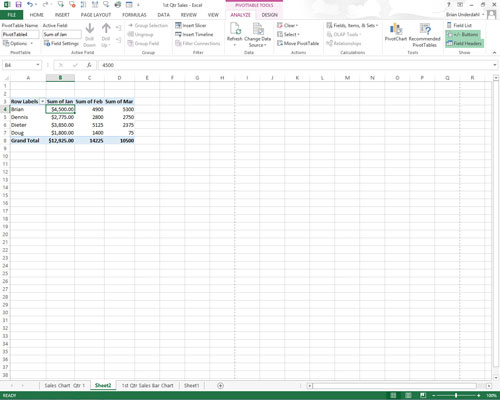Open the PivotTable Options button
This screenshot has height=400, width=500.
[18, 43]
